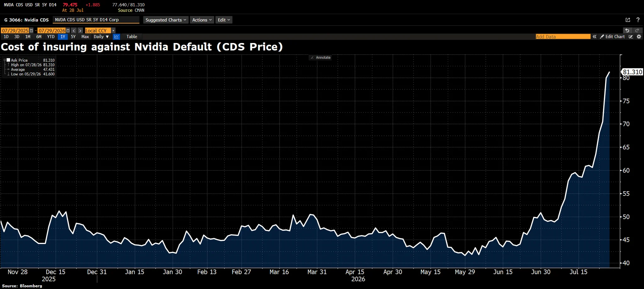This screenshot has height=289, width=644.
Task: Open chart settings gear icon
Action: [x=639, y=37]
